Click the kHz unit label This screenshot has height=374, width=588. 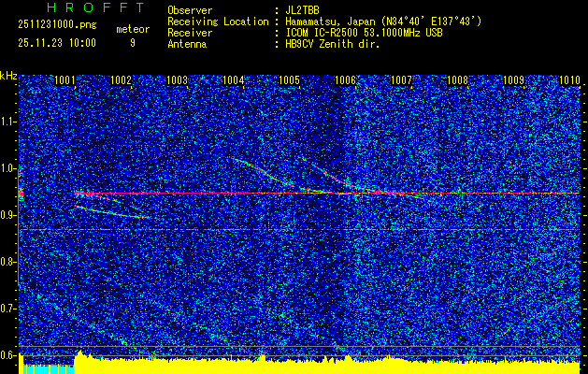(x=8, y=75)
